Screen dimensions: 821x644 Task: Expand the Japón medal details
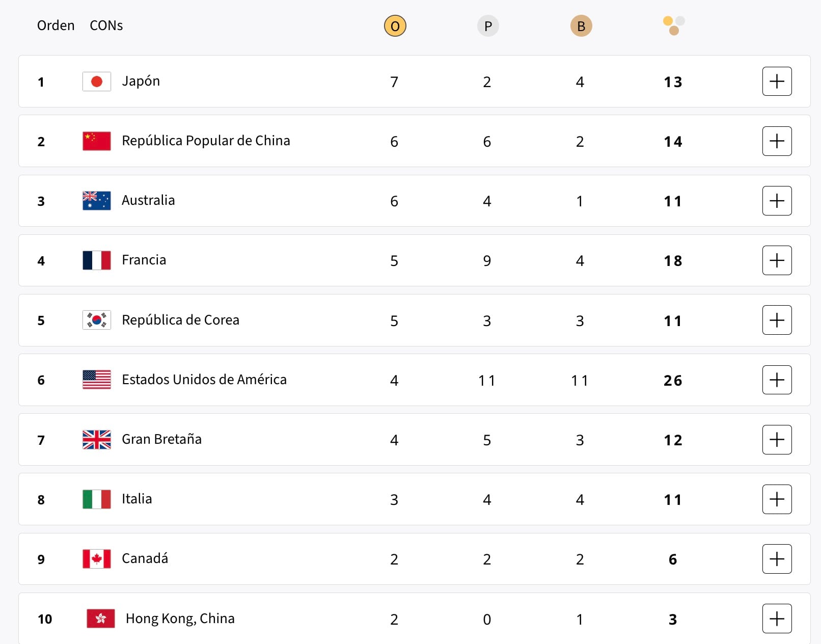tap(777, 82)
